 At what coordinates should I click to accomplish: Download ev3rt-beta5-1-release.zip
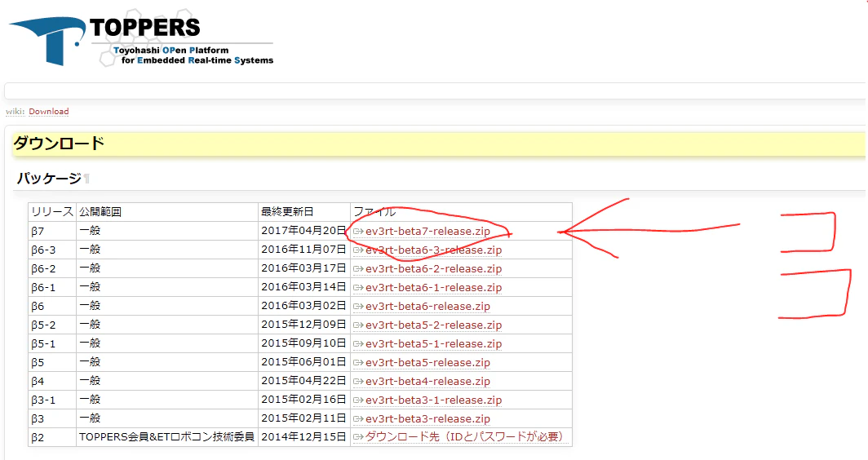[433, 343]
